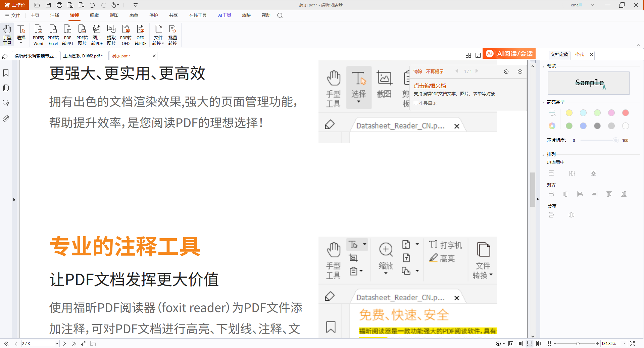644x348 pixels.
Task: Open the 文件 menu
Action: click(x=13, y=15)
